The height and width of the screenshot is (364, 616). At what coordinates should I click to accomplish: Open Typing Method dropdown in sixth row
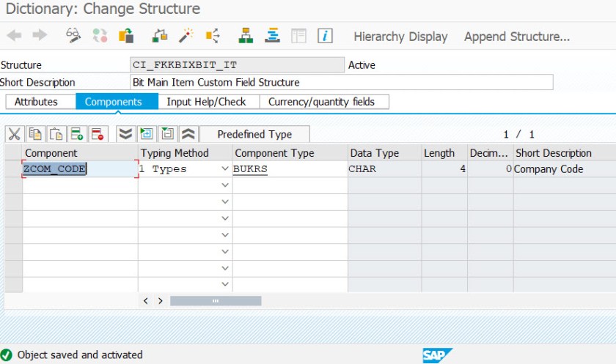pyautogui.click(x=225, y=251)
